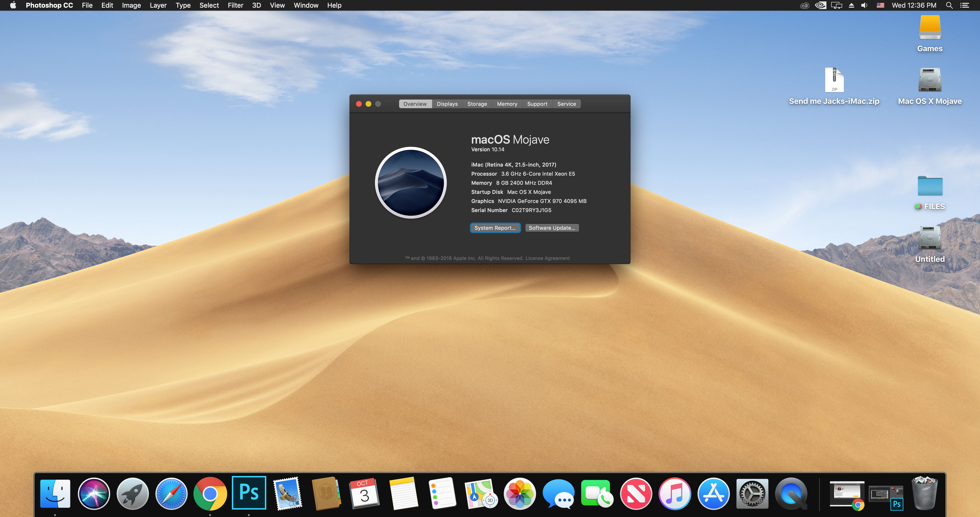Screen dimensions: 980x517
Task: Open Siri from the dock
Action: click(x=94, y=493)
